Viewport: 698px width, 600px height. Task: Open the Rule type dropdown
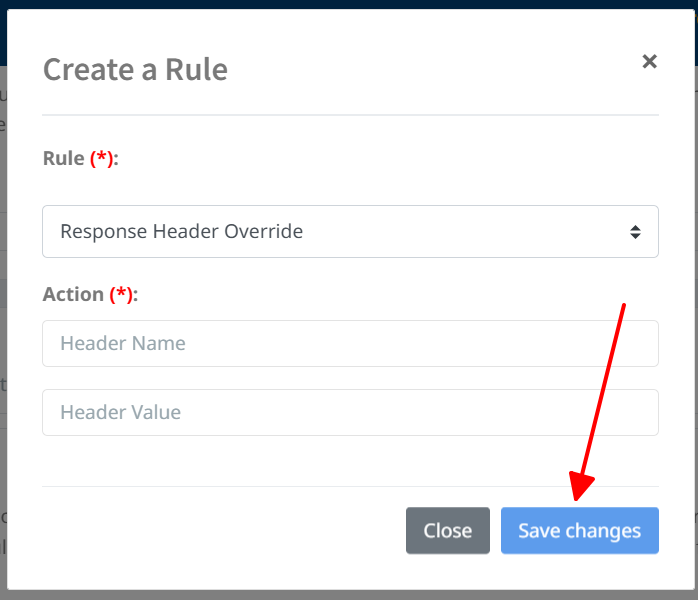click(x=350, y=232)
